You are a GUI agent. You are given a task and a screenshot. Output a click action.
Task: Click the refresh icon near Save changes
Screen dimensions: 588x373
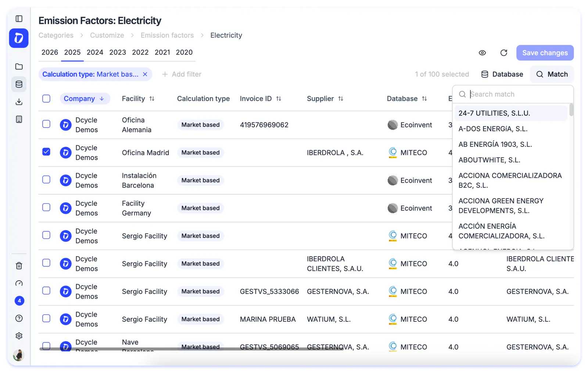(x=504, y=53)
